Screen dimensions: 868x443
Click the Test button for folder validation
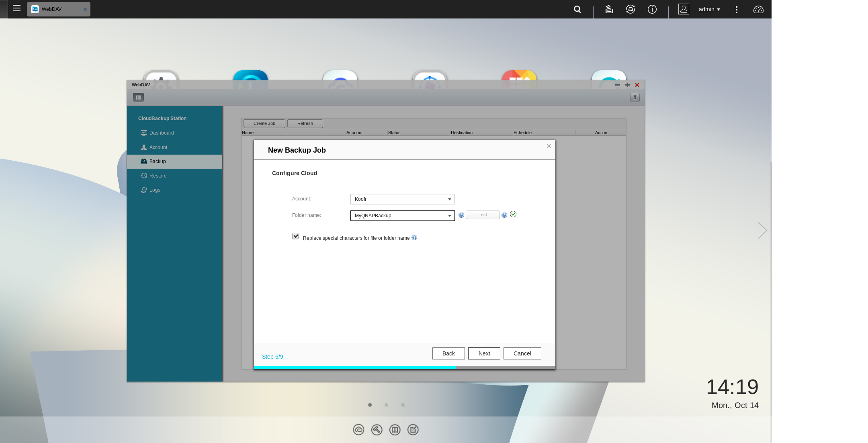(x=483, y=214)
